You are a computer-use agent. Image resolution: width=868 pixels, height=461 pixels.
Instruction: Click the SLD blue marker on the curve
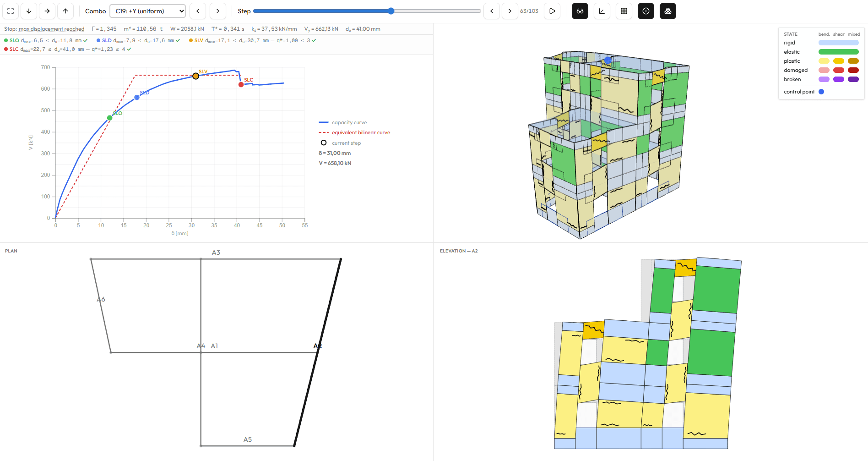[137, 98]
